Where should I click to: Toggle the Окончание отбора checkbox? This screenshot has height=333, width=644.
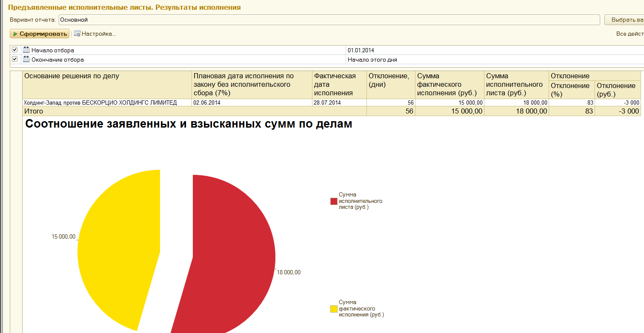click(x=15, y=59)
